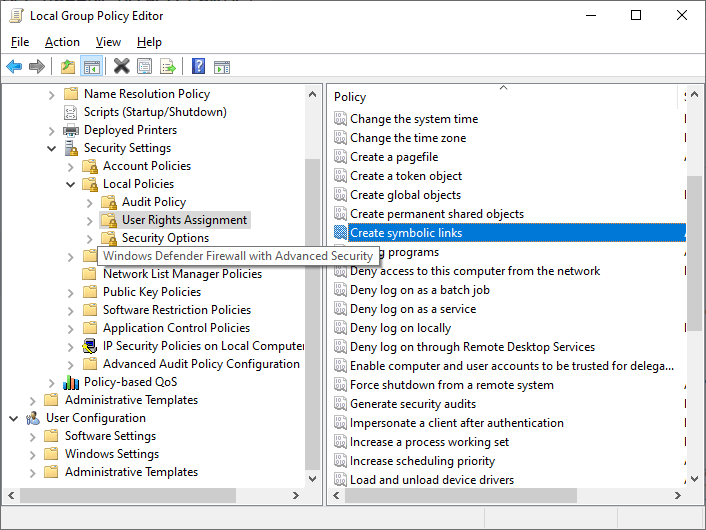Click the Policy-based QoS chart icon
This screenshot has width=706, height=530.
click(71, 382)
